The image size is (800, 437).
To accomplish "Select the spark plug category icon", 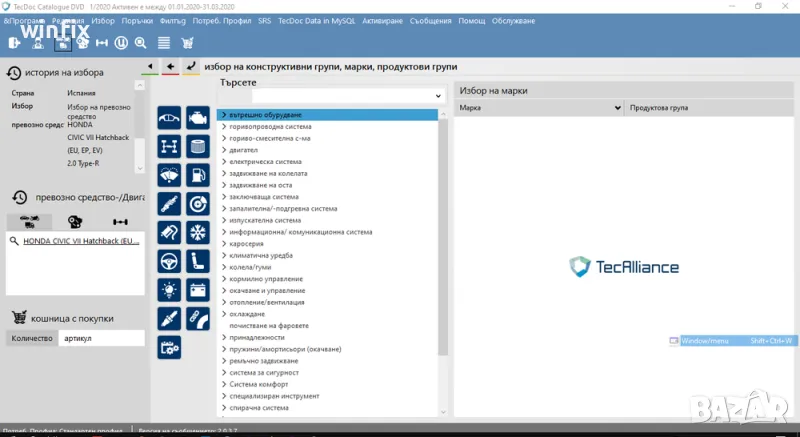I will click(x=169, y=319).
